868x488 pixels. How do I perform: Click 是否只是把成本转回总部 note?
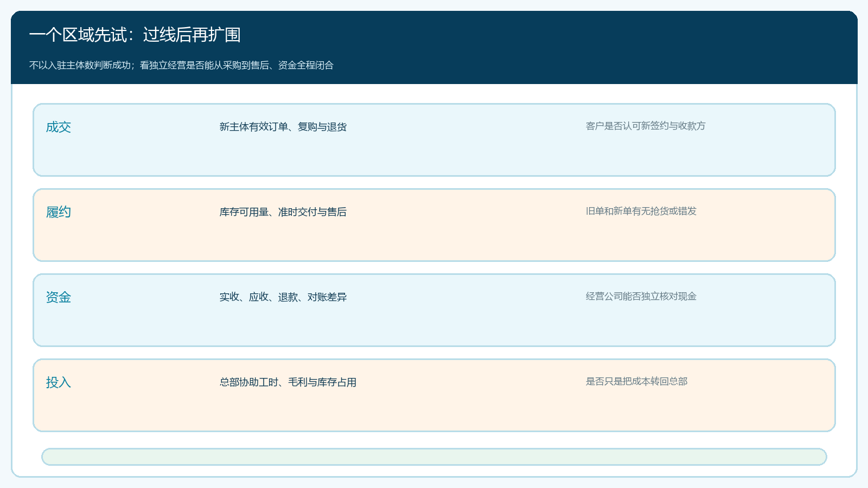coord(636,381)
